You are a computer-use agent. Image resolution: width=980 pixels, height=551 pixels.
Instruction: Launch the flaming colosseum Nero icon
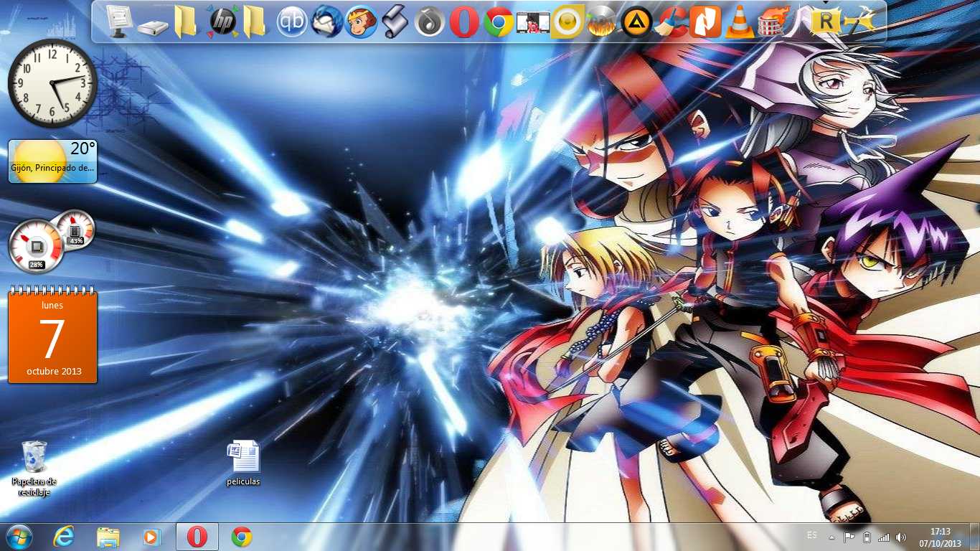[774, 22]
